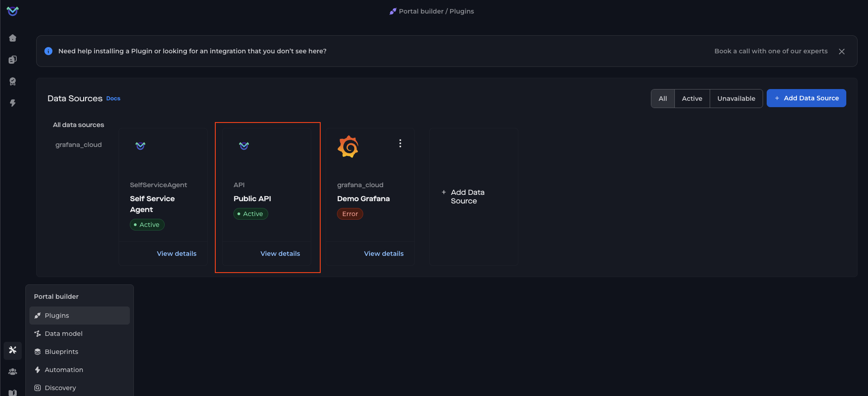The width and height of the screenshot is (868, 396).
Task: Select grafana_cloud in side list
Action: coord(78,145)
